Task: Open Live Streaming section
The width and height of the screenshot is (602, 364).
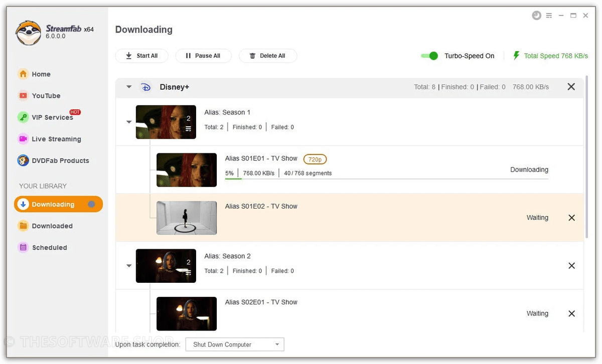Action: [56, 139]
